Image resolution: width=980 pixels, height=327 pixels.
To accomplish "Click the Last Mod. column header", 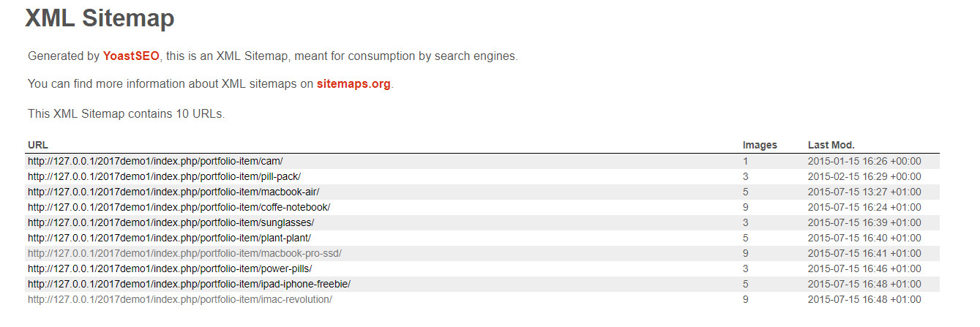I will [x=831, y=145].
